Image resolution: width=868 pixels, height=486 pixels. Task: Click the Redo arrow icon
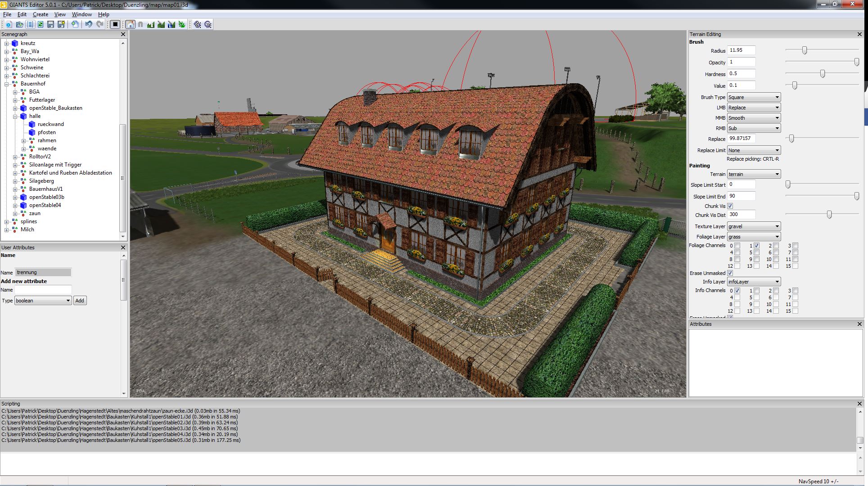coord(99,24)
